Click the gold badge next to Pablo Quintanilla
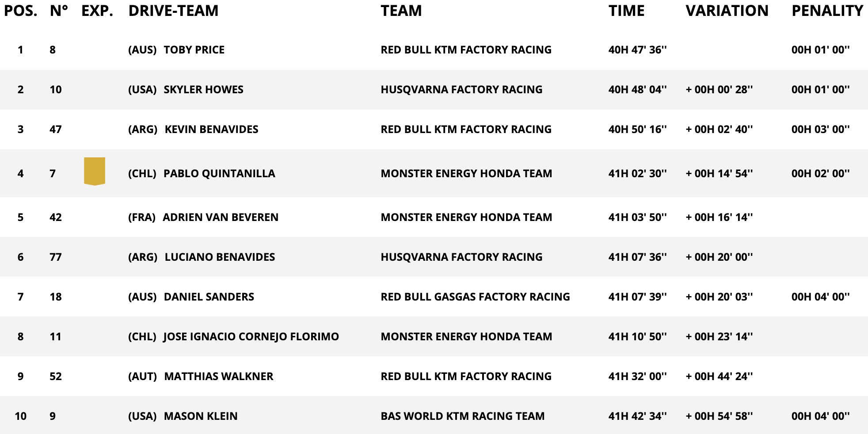 coord(95,171)
